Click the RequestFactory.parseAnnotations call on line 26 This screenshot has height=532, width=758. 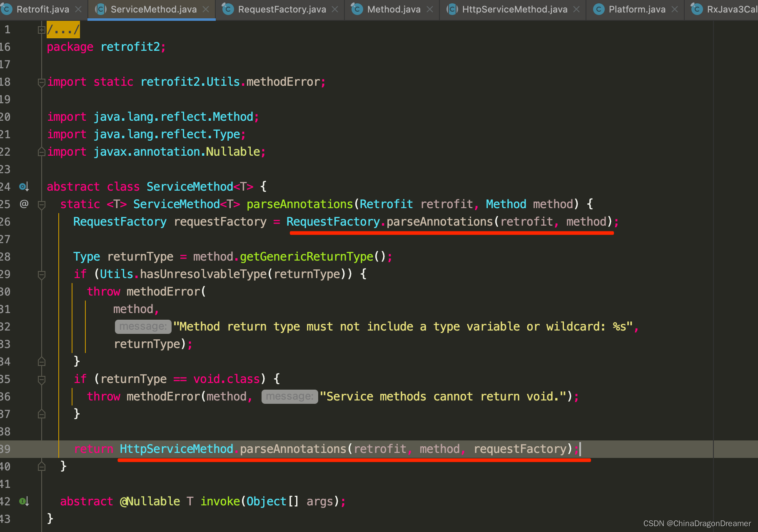[x=449, y=221]
